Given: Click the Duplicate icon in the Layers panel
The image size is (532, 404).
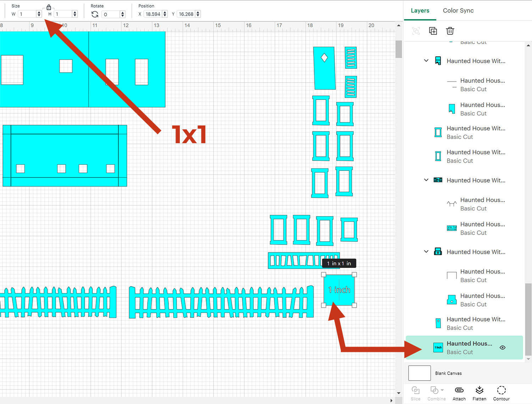Looking at the screenshot, I should pyautogui.click(x=433, y=31).
